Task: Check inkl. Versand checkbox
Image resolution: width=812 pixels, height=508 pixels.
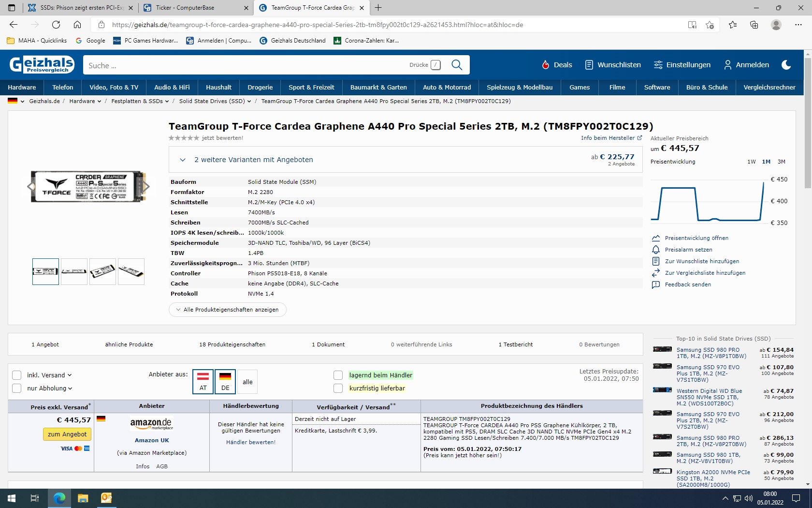Action: pos(17,375)
